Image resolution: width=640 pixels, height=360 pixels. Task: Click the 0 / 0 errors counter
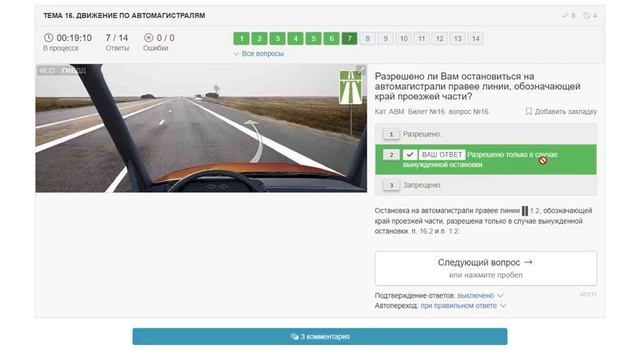click(x=166, y=38)
